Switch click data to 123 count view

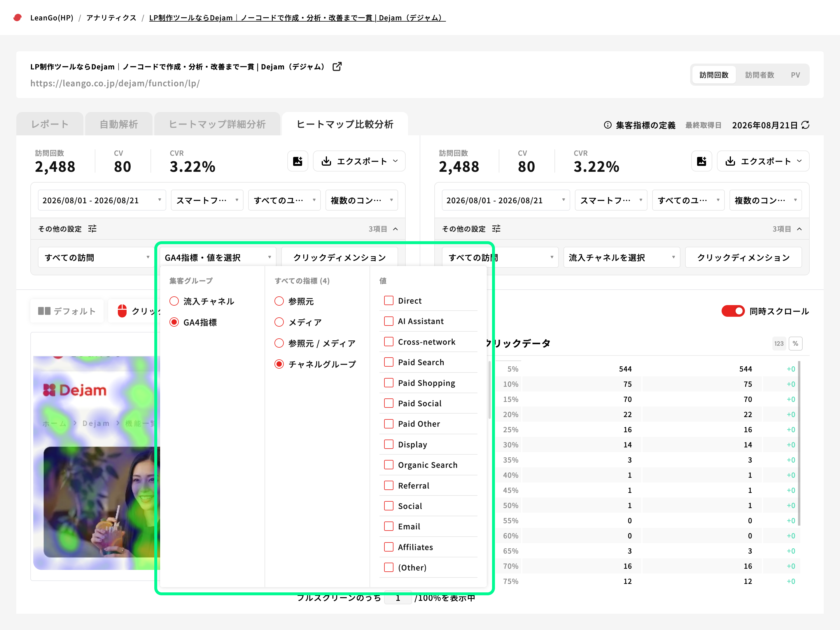point(779,343)
